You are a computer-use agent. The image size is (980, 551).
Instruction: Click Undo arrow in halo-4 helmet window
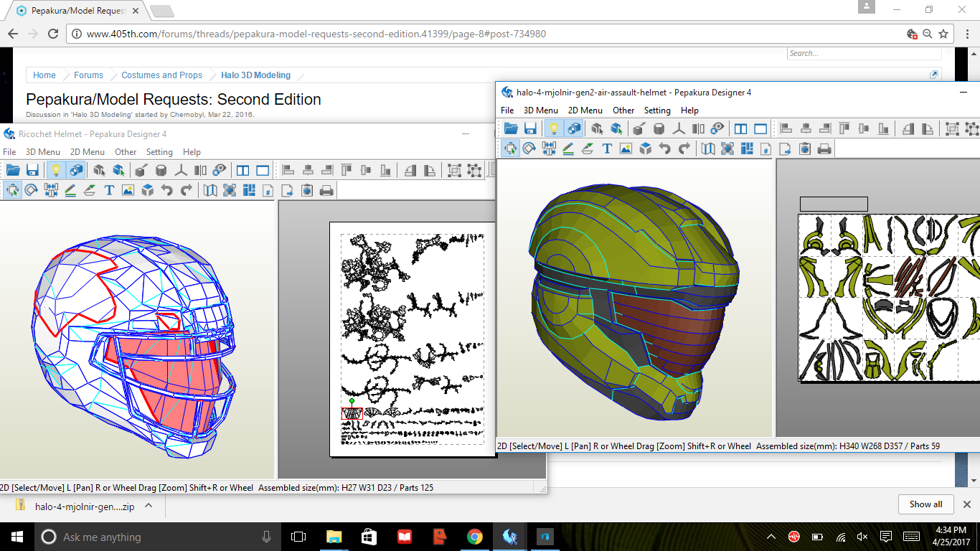665,149
